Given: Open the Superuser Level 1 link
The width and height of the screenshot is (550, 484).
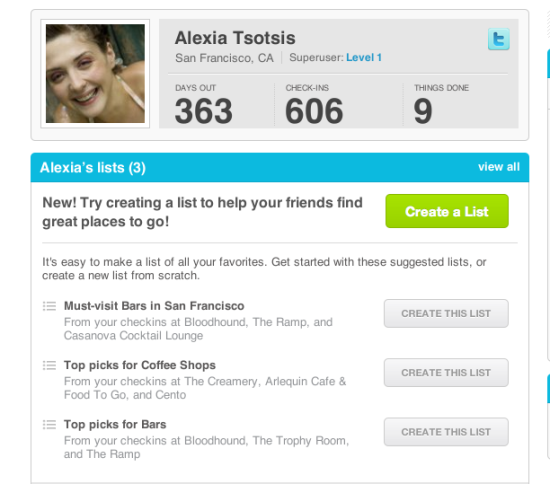Looking at the screenshot, I should point(364,58).
